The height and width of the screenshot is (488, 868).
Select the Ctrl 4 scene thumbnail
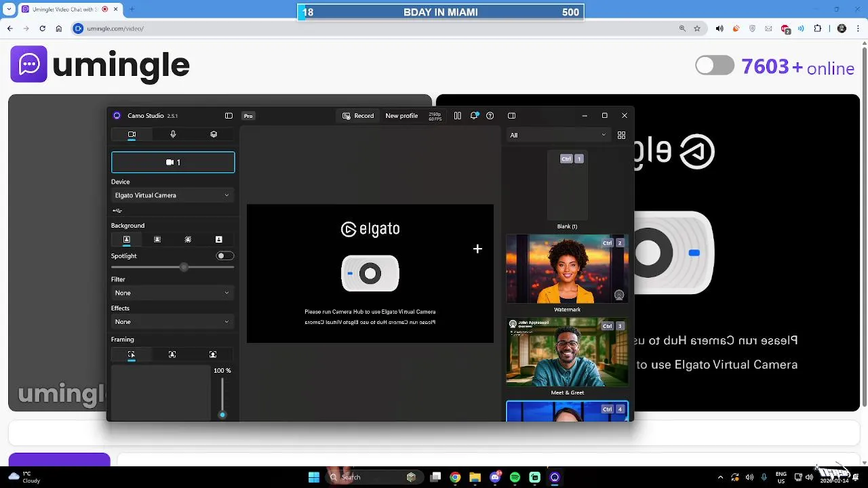(567, 411)
